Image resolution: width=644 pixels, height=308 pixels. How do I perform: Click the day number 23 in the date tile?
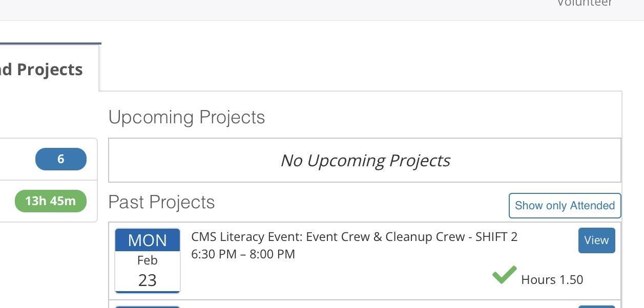148,280
